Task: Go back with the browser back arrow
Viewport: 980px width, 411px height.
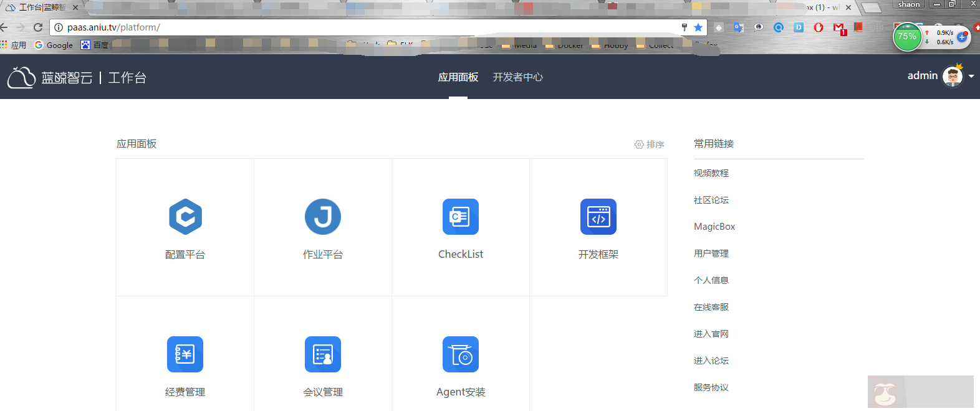Action: point(4,27)
